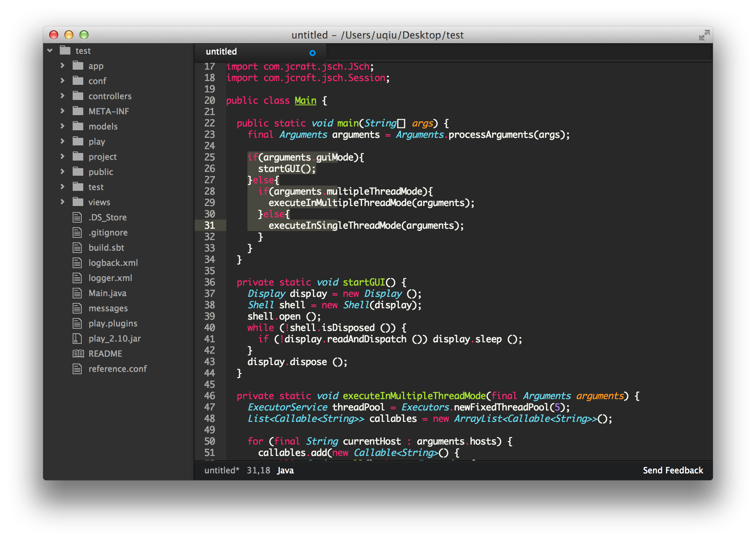Viewport: 756px width, 540px height.
Task: Click the Main.java file icon
Action: (x=77, y=293)
